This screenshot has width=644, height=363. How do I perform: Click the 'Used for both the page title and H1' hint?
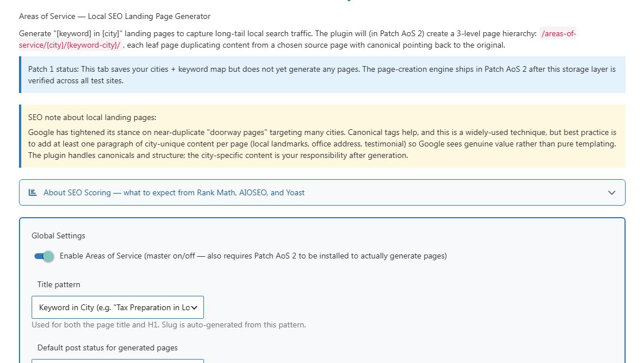point(169,325)
